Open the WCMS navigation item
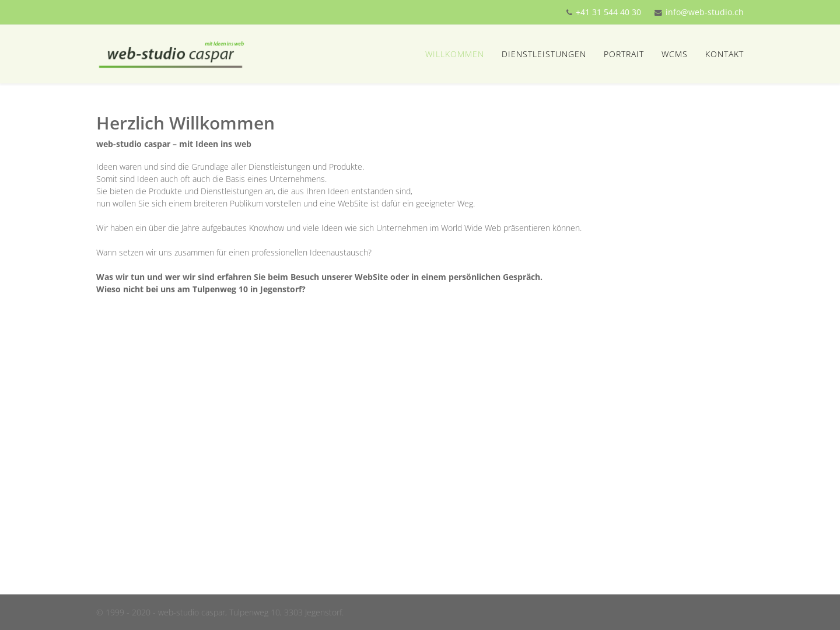This screenshot has height=630, width=840. coord(674,54)
